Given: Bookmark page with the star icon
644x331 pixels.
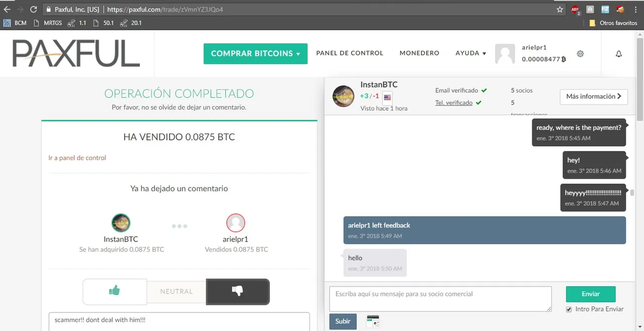Looking at the screenshot, I should click(x=560, y=9).
